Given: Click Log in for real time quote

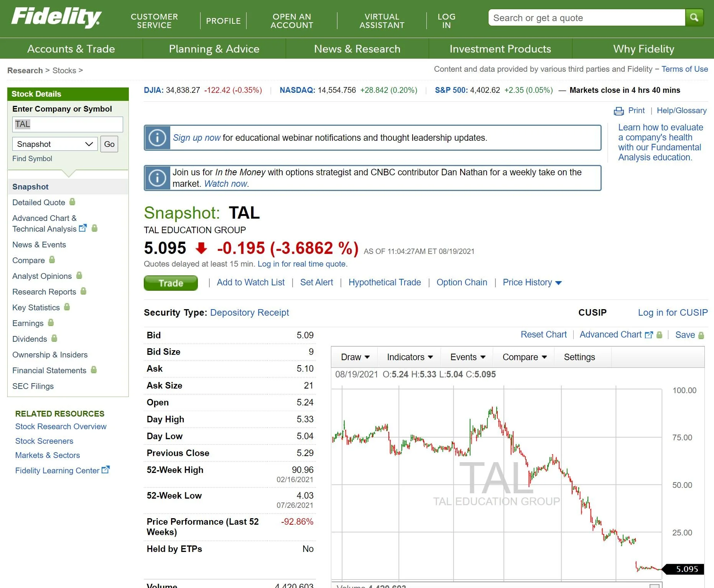Looking at the screenshot, I should (302, 264).
